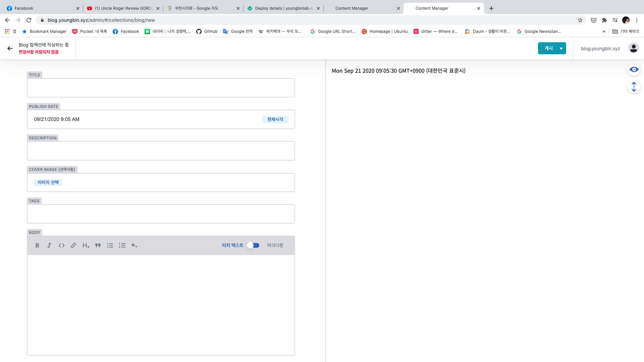Create a bulleted list
Image resolution: width=644 pixels, height=362 pixels.
(x=110, y=245)
